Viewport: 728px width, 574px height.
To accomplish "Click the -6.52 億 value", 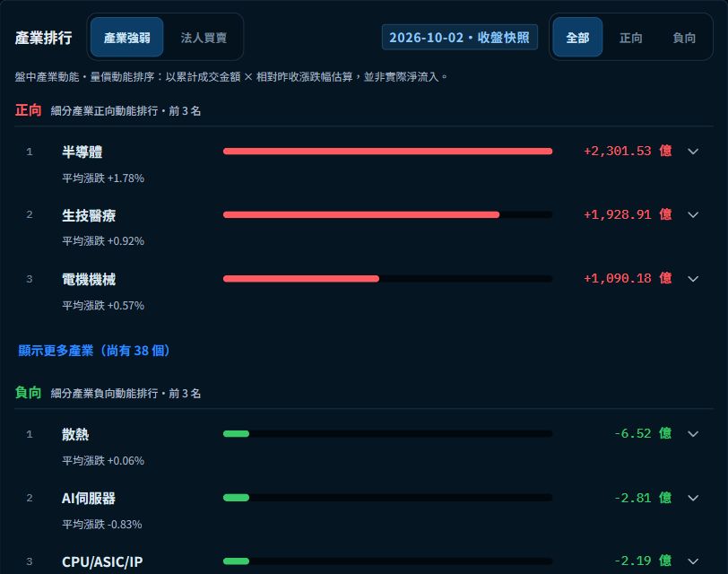I will click(643, 433).
